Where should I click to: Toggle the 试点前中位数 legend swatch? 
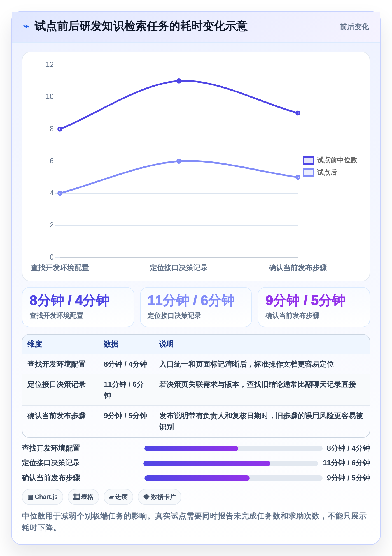(x=308, y=160)
